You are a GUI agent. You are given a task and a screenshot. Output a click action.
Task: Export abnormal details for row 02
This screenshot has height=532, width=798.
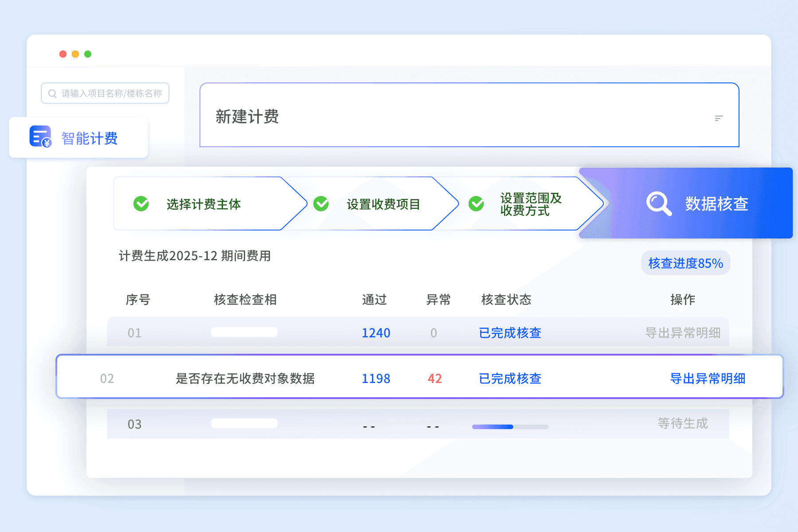[708, 379]
